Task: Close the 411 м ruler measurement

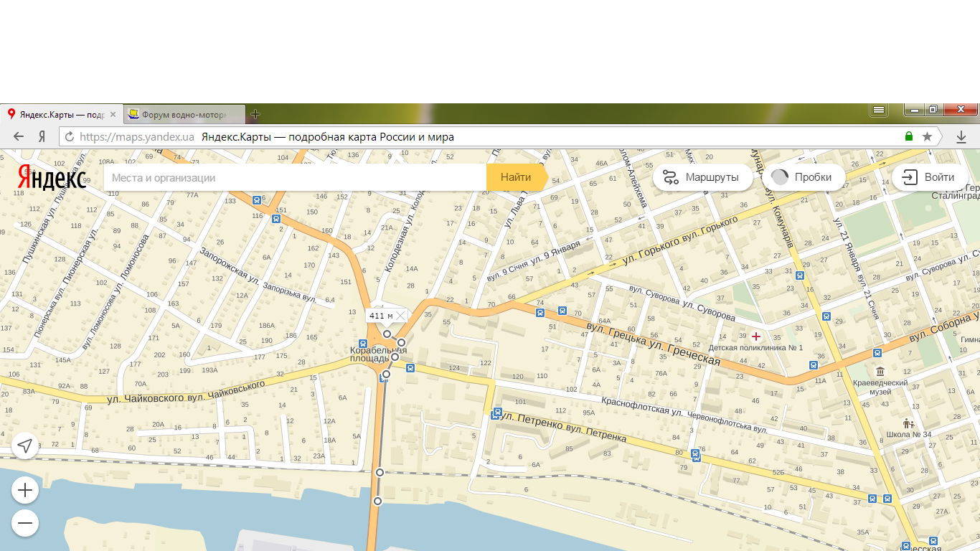Action: point(400,316)
